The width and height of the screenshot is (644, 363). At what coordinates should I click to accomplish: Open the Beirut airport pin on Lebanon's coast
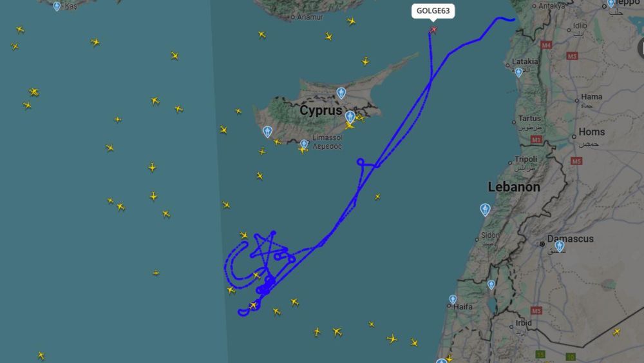(x=485, y=210)
